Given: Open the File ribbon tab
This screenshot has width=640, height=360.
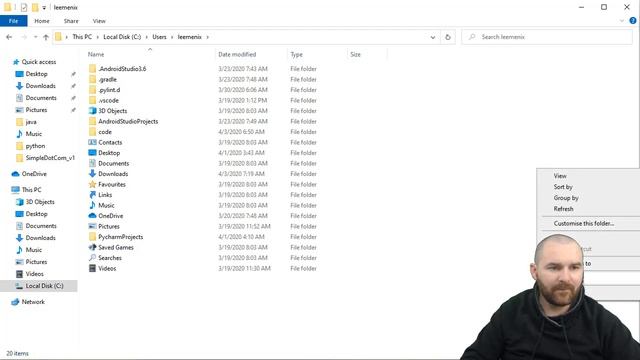Looking at the screenshot, I should 13,21.
